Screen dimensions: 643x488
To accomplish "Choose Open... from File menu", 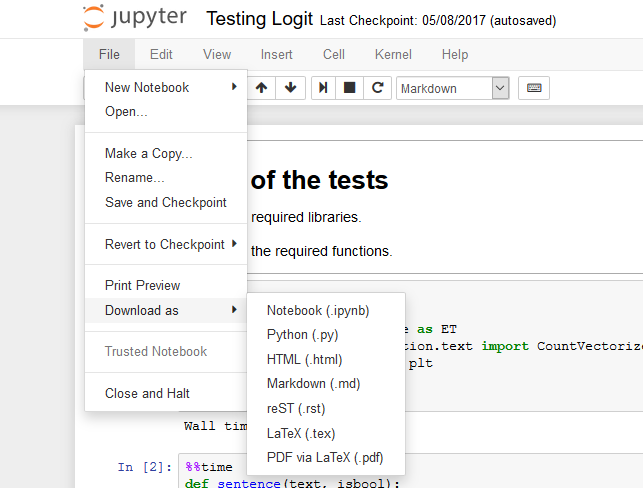I will pos(166,112).
